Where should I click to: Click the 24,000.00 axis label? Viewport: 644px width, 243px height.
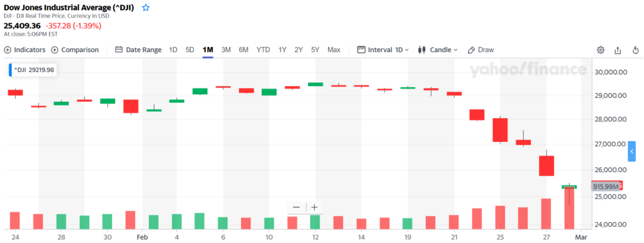[611, 224]
